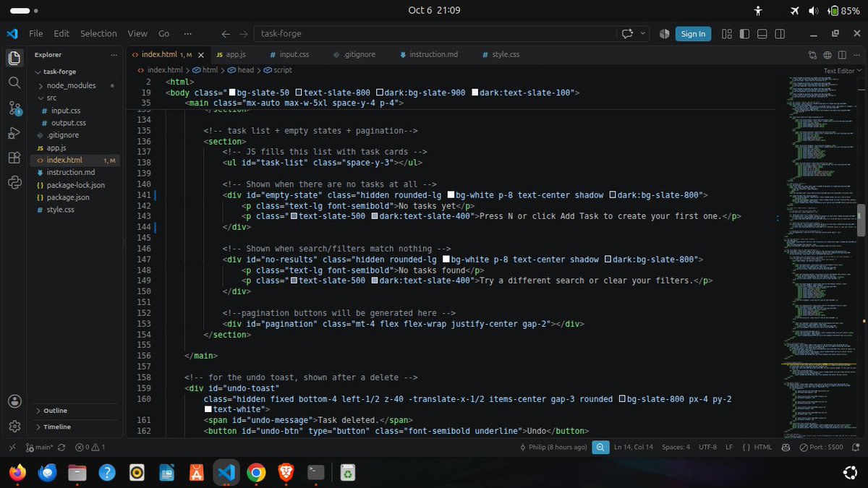The width and height of the screenshot is (868, 488).
Task: Open the Terminal from the dock
Action: [x=315, y=473]
